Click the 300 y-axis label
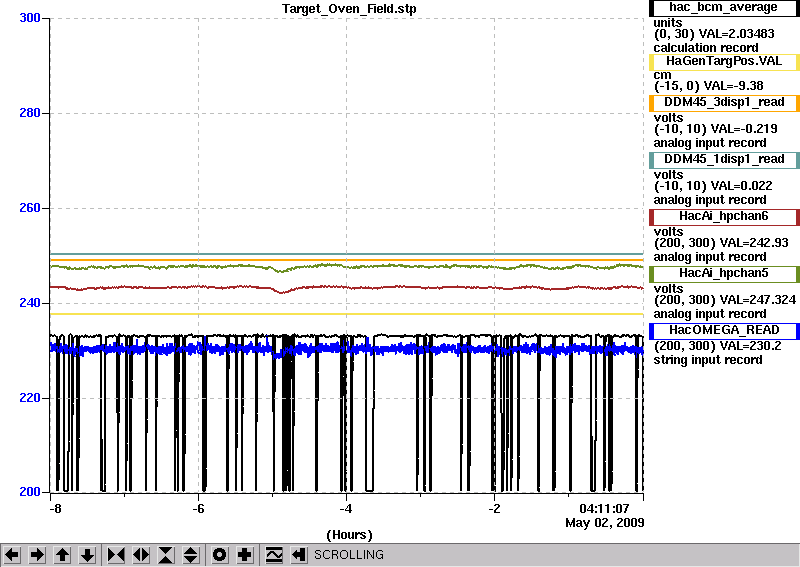 click(30, 18)
